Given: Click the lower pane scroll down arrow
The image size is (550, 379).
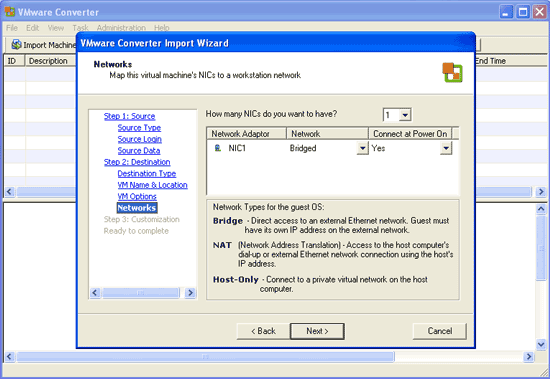Looking at the screenshot, I should [x=541, y=344].
